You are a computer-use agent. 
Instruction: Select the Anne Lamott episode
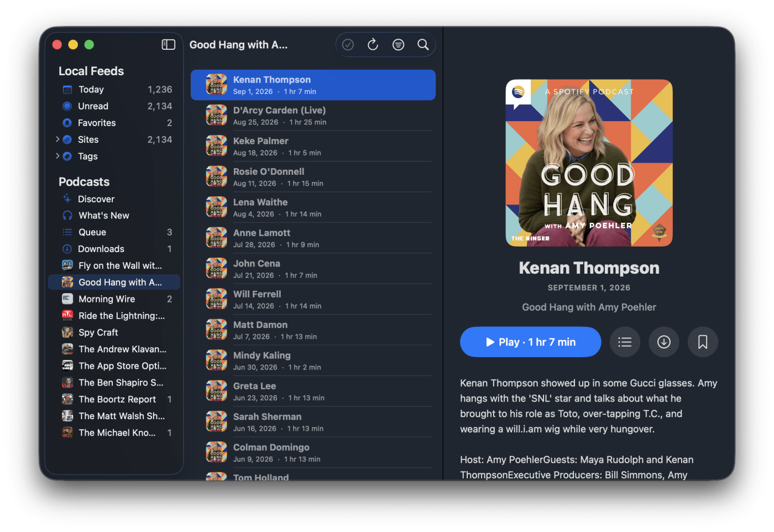(313, 238)
